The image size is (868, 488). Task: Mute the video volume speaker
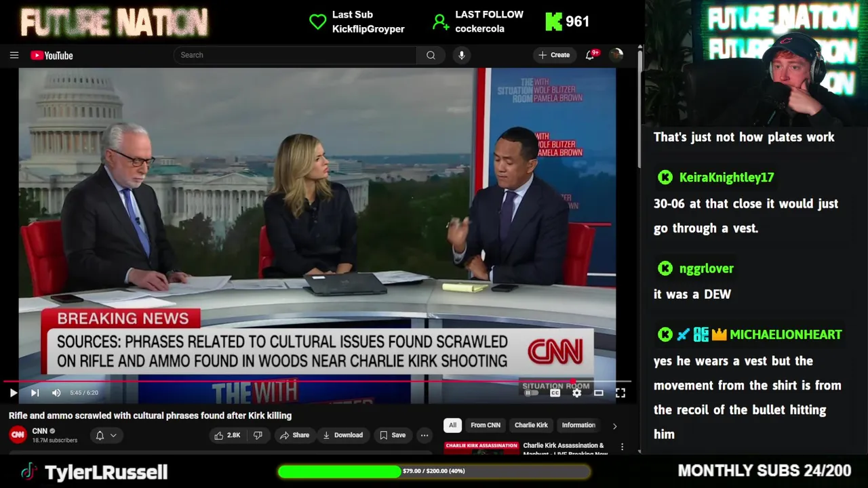point(56,392)
